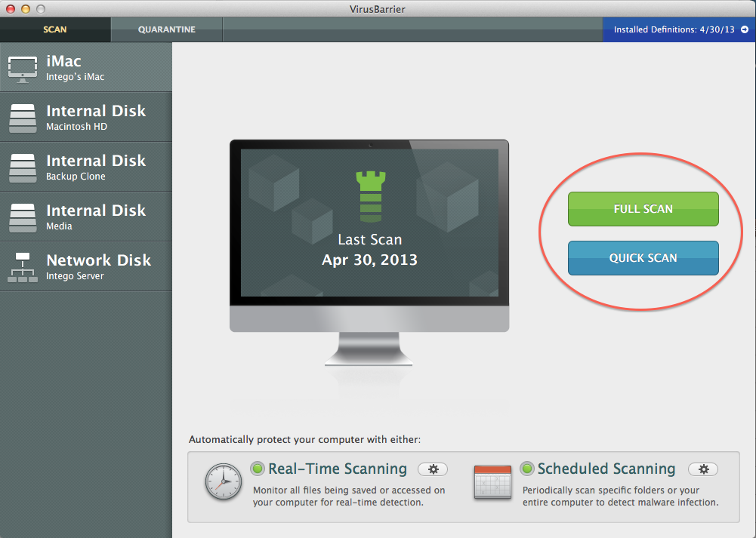This screenshot has height=538, width=756.
Task: Click the green castle tower icon
Action: tap(371, 196)
